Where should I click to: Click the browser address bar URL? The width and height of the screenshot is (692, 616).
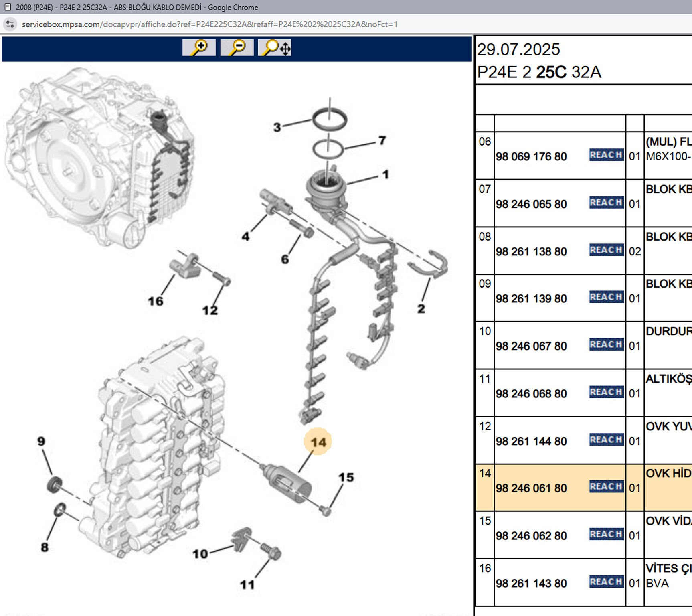[209, 24]
